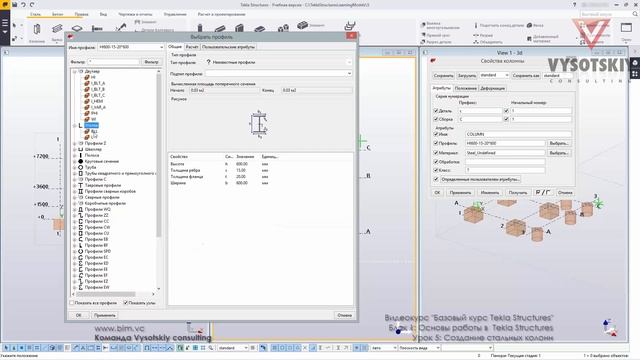This screenshot has height=360, width=640.
Task: Click the Фильтр text input field
Action: (x=113, y=62)
